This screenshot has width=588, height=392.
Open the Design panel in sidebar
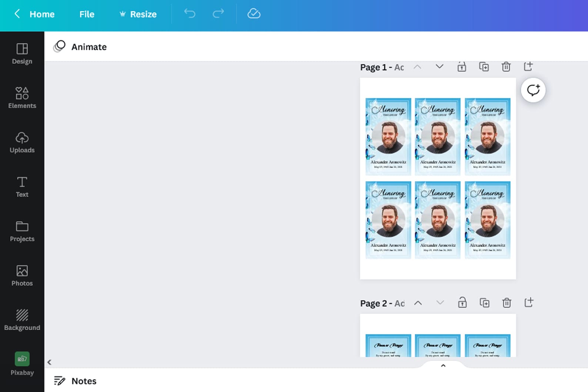(22, 54)
